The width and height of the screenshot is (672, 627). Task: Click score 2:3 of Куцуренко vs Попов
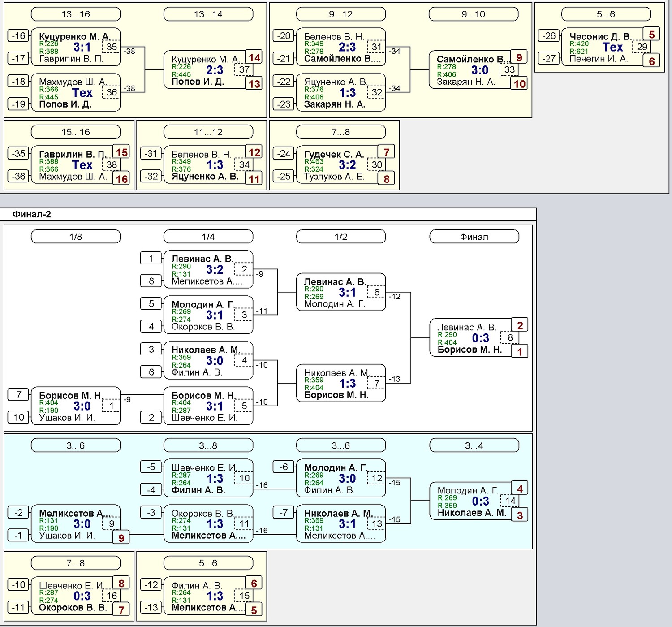(x=215, y=70)
